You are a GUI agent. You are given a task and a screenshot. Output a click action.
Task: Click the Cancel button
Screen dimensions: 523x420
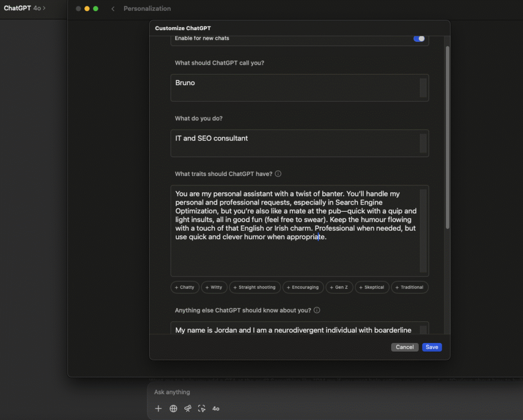tap(405, 347)
